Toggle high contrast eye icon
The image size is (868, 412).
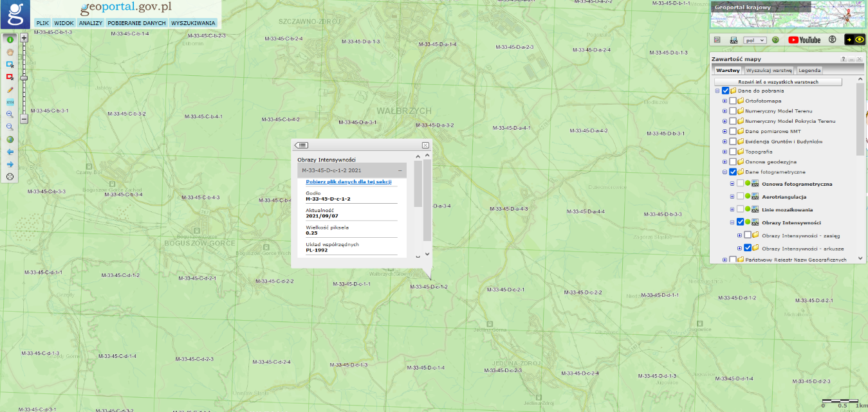click(854, 40)
